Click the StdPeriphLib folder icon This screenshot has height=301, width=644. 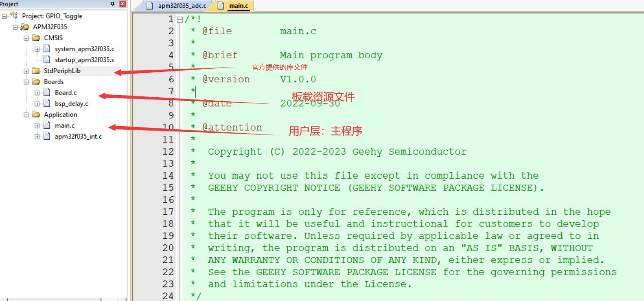(36, 71)
